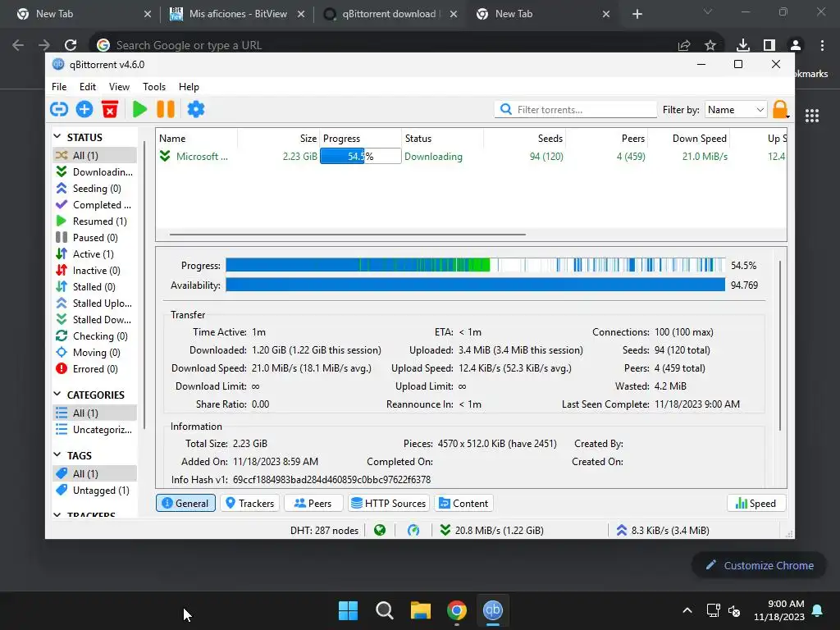Open the lock icon dropdown arrow
Image resolution: width=840 pixels, height=630 pixels.
tap(787, 116)
